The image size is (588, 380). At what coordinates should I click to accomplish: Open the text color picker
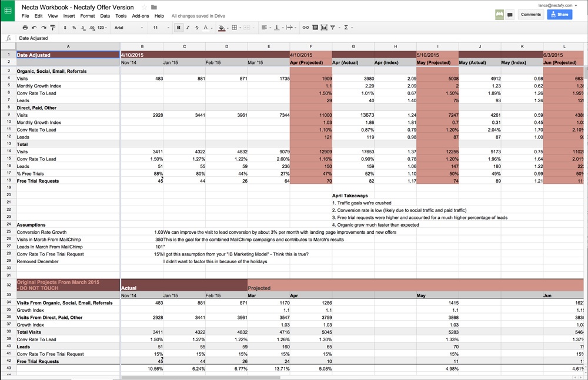coord(205,28)
